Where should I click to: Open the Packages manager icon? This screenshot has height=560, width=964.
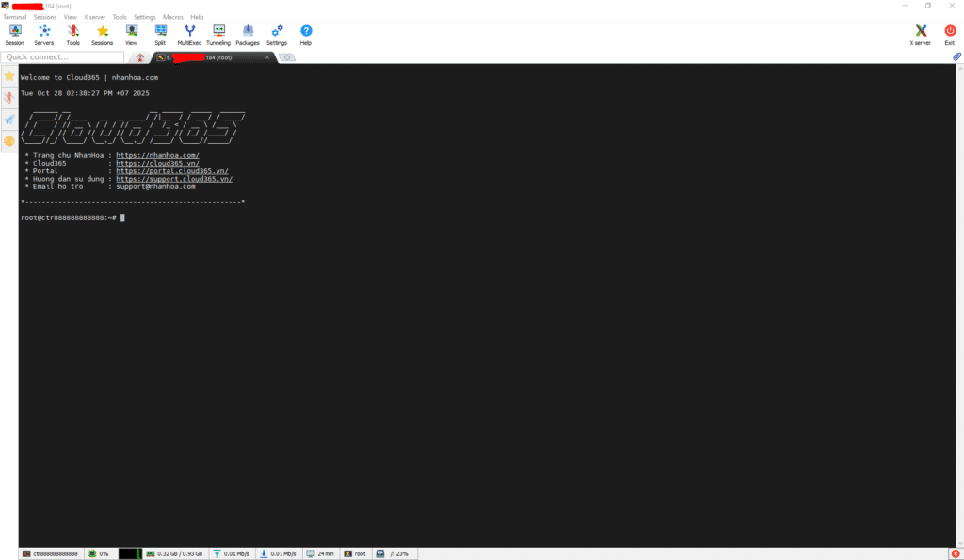coord(247,35)
